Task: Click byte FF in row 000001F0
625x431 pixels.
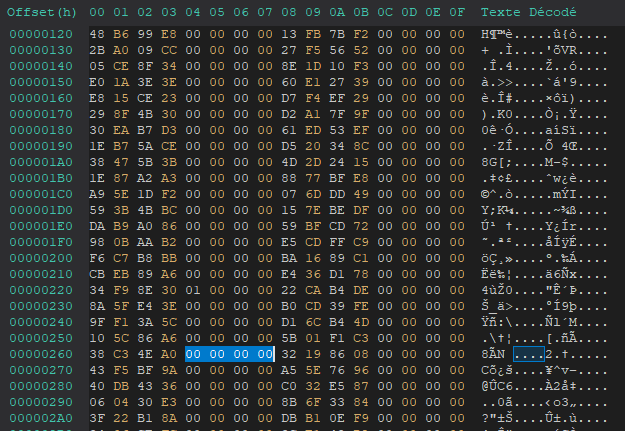Action: (337, 242)
